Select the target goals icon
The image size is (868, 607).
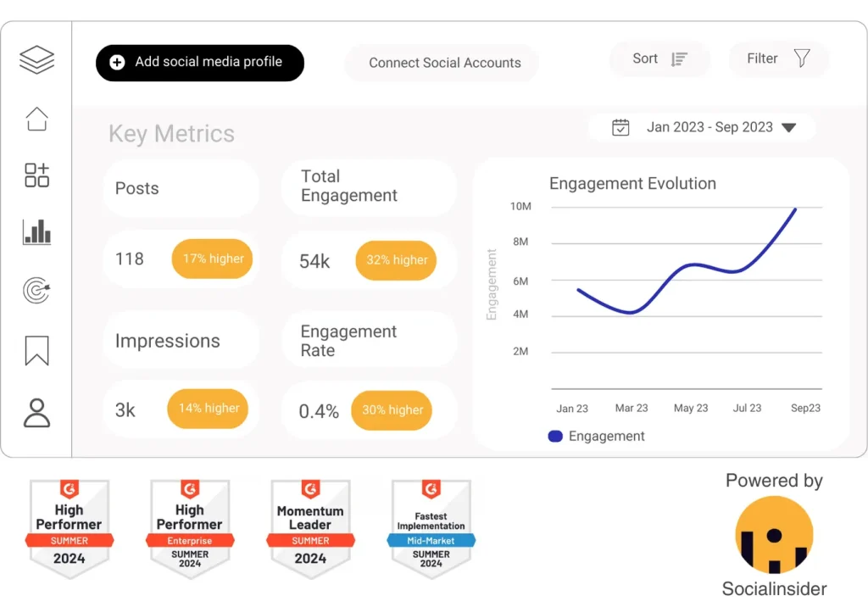[x=36, y=291]
